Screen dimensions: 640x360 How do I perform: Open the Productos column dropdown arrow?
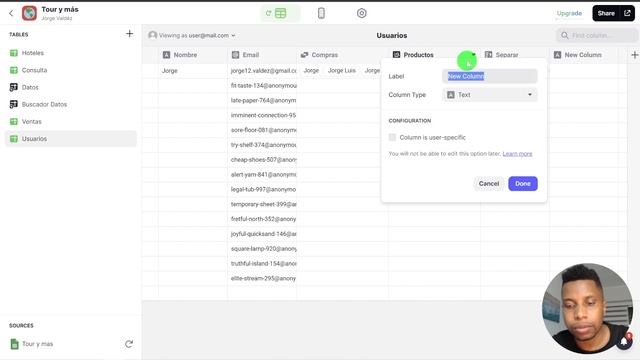click(x=473, y=55)
